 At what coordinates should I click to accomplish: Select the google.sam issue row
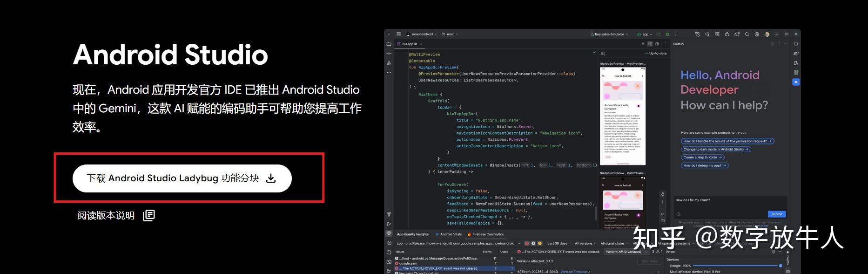point(454,263)
